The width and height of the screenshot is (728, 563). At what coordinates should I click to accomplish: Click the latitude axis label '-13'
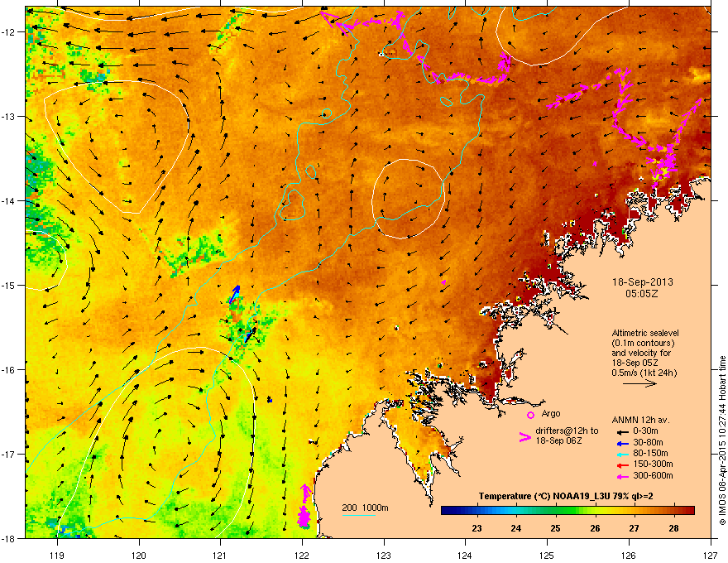pos(8,117)
